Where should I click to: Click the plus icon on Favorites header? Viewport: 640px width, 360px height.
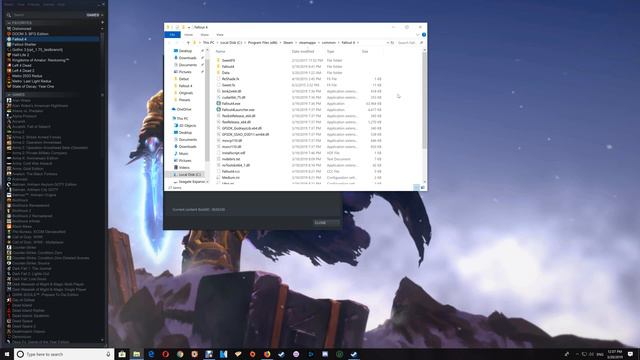pyautogui.click(x=102, y=23)
